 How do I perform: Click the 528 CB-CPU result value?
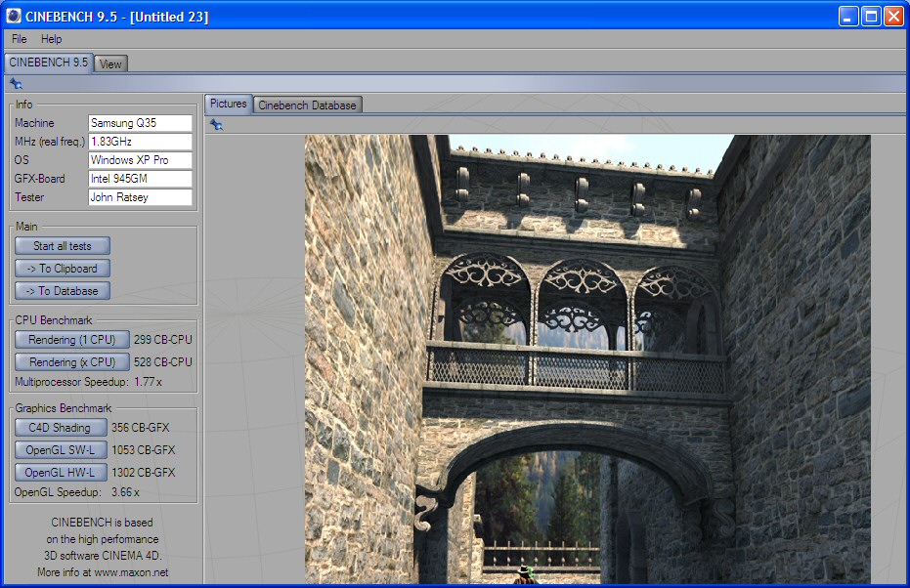click(162, 362)
